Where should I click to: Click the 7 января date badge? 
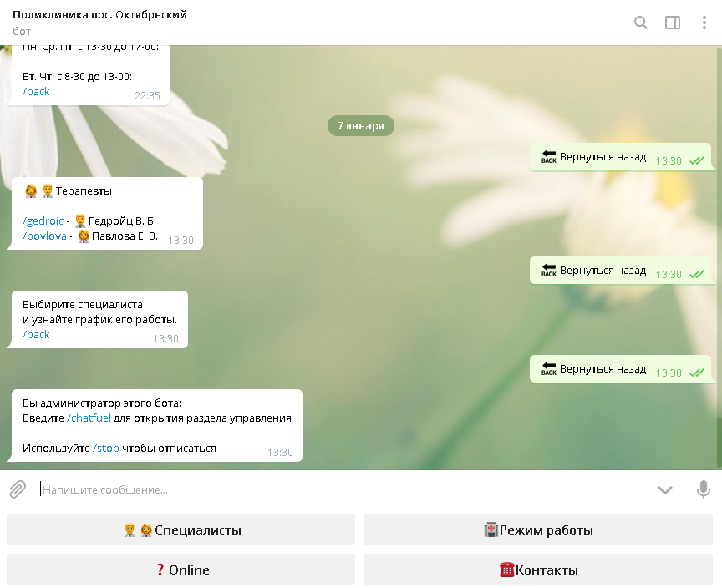[360, 125]
